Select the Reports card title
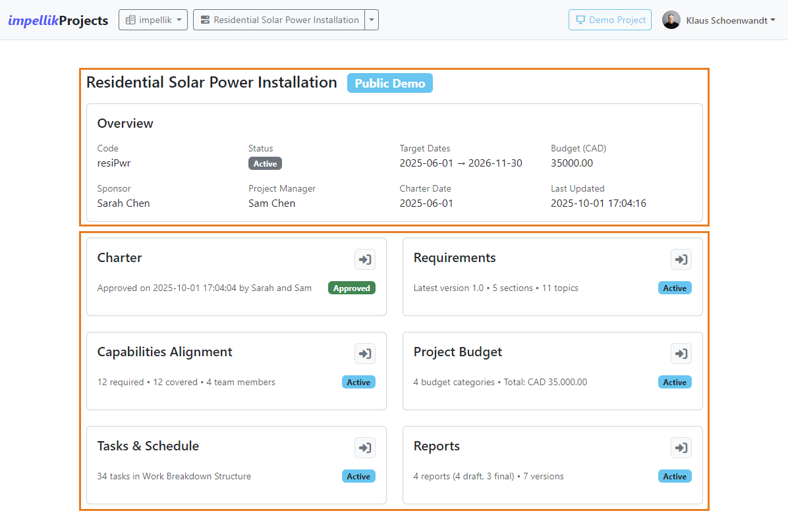This screenshot has width=788, height=532. click(436, 446)
